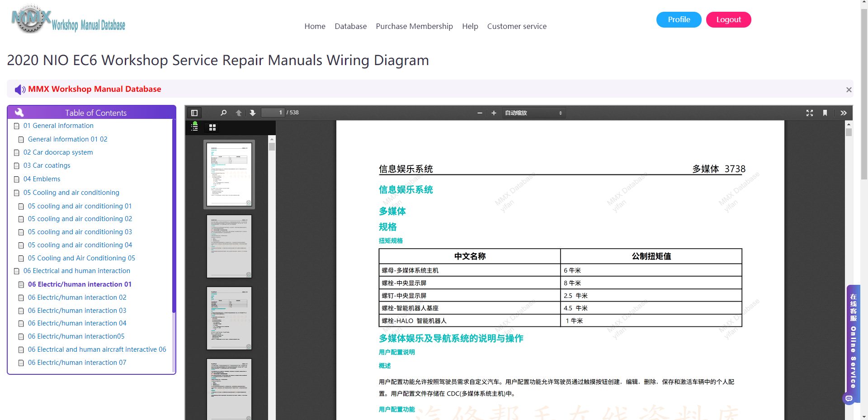This screenshot has width=868, height=420.
Task: Click document icon beside 04 Emblems
Action: [17, 179]
